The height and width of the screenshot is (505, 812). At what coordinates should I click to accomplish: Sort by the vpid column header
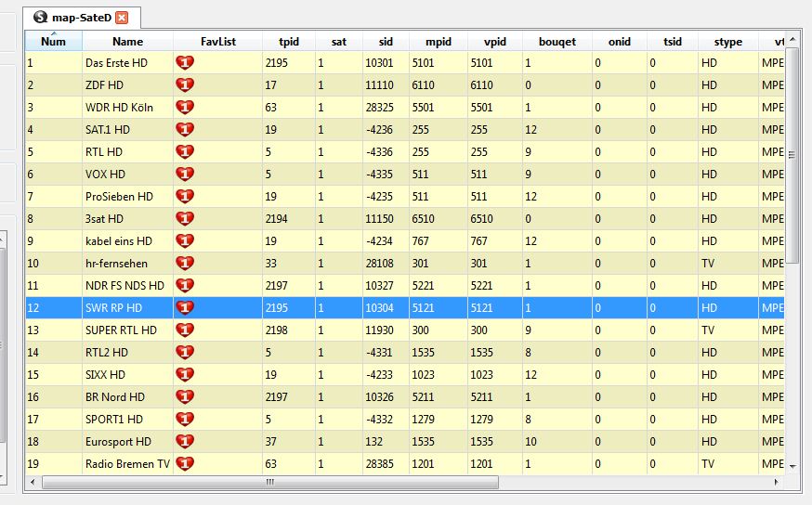[x=495, y=42]
